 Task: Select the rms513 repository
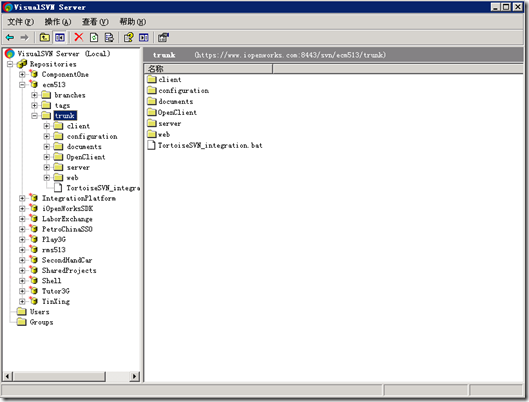coord(54,250)
